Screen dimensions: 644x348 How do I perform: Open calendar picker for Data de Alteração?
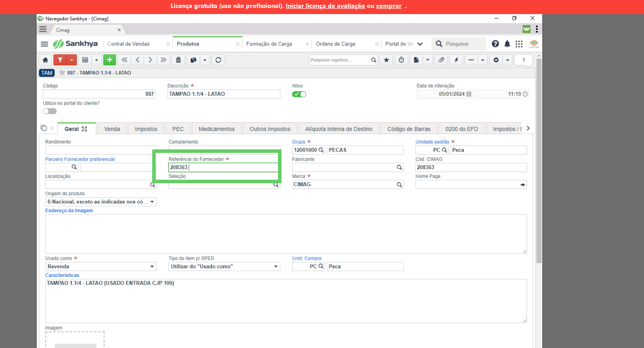pyautogui.click(x=469, y=94)
